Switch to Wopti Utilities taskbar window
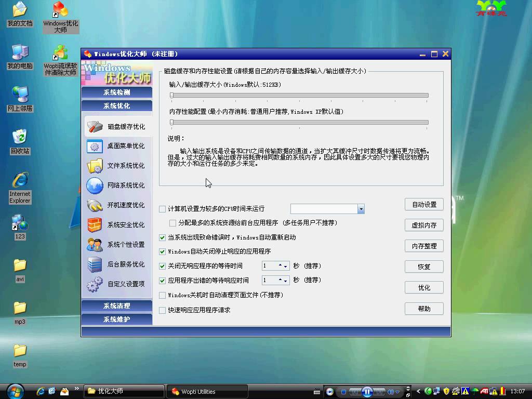 [x=207, y=392]
